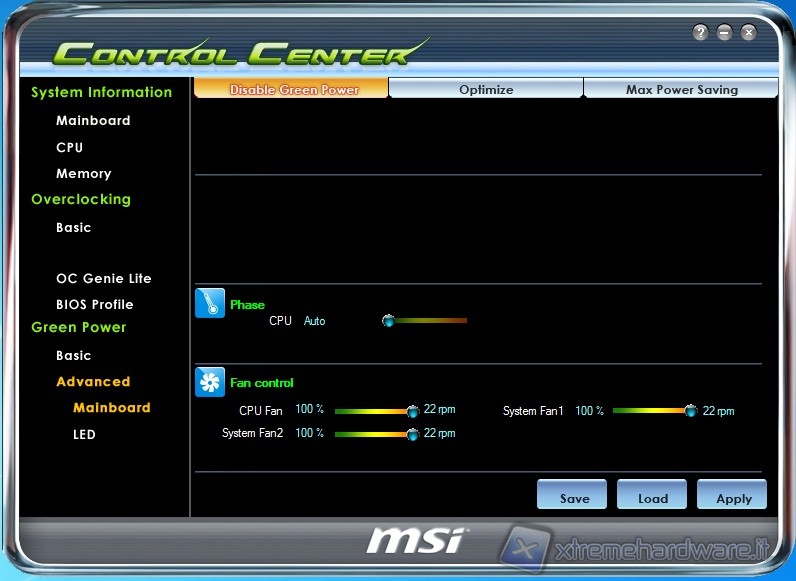Click the Phase thermometer icon
The width and height of the screenshot is (796, 581).
pos(210,304)
